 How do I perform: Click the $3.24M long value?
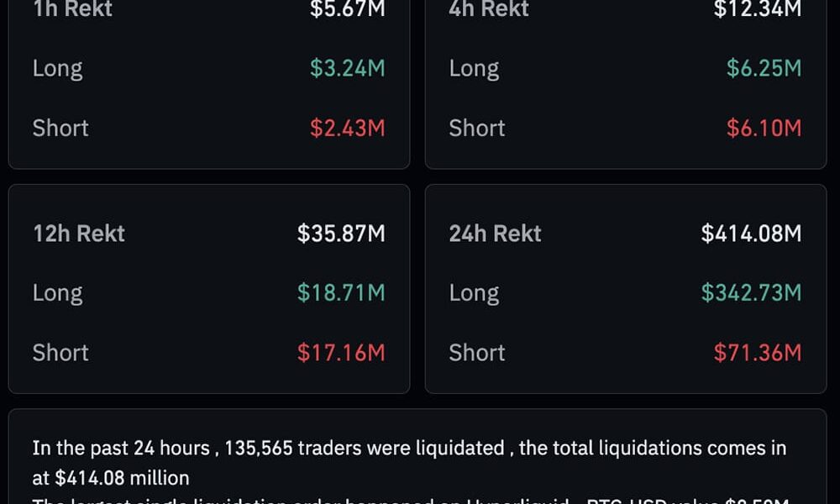347,68
